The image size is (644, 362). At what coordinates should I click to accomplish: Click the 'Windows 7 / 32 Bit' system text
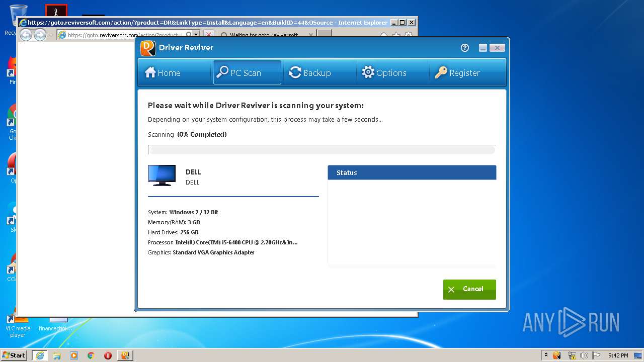pyautogui.click(x=194, y=212)
